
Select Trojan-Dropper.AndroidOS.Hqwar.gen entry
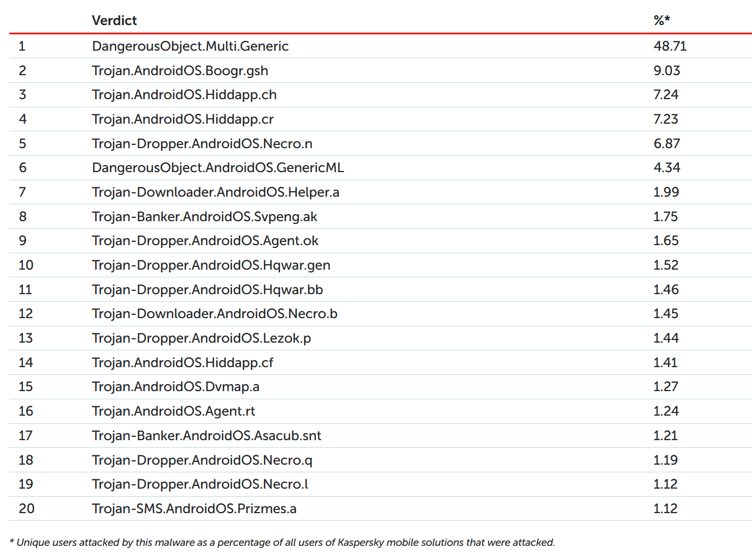211,265
